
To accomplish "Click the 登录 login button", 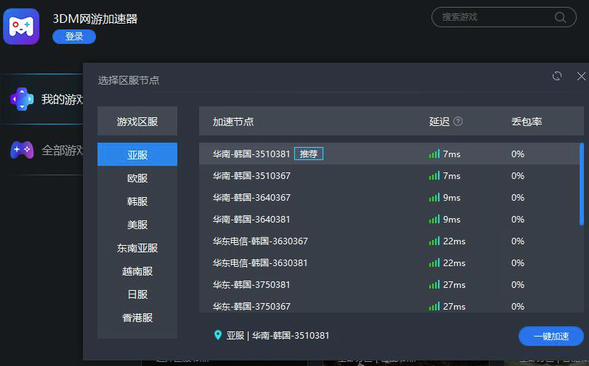I will (x=74, y=36).
